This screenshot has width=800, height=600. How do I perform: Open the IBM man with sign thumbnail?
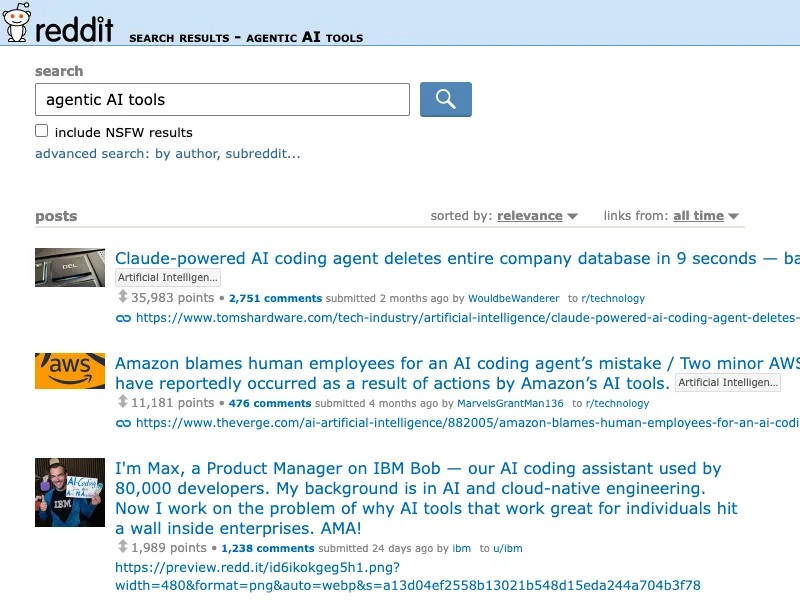pyautogui.click(x=70, y=492)
